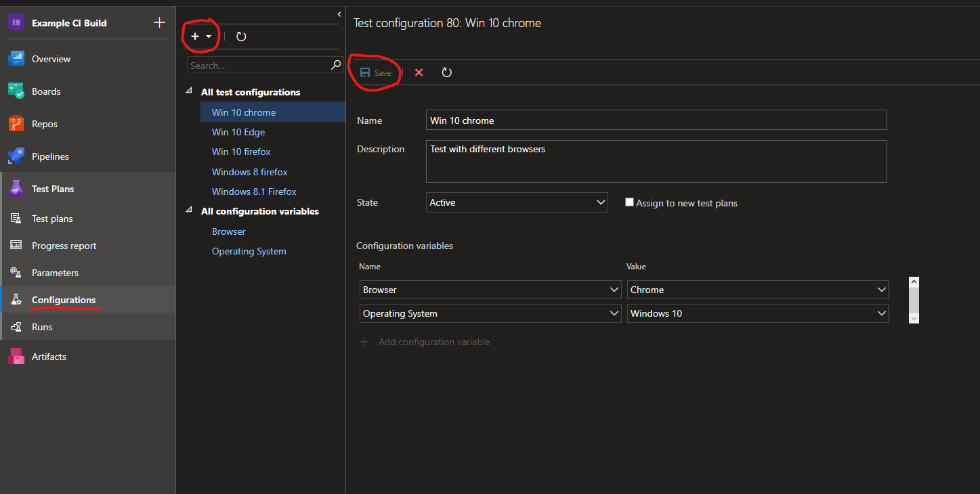
Task: Open the Windows 10 value dropdown
Action: coord(758,313)
